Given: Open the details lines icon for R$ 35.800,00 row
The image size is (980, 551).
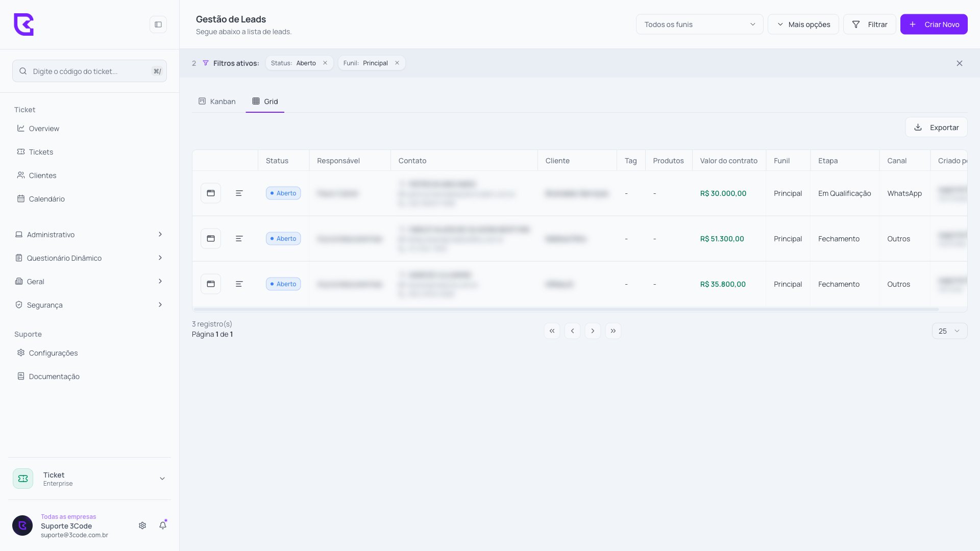Looking at the screenshot, I should coord(239,284).
